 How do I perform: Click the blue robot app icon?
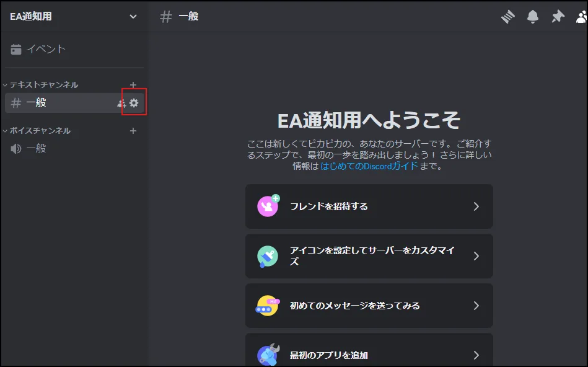[268, 355]
